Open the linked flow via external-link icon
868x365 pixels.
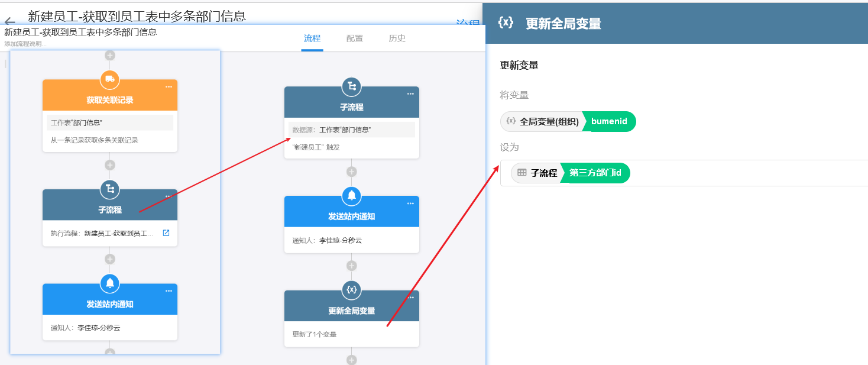coord(166,233)
